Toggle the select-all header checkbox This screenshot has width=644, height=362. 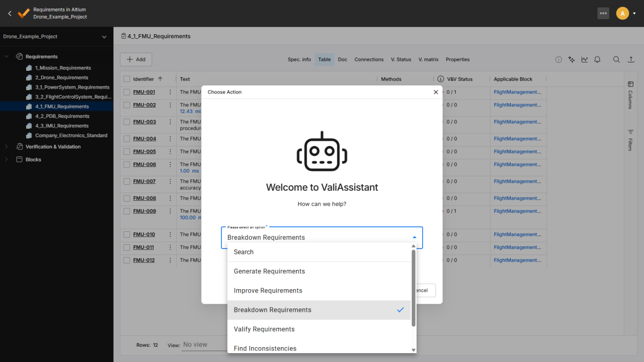(x=127, y=79)
